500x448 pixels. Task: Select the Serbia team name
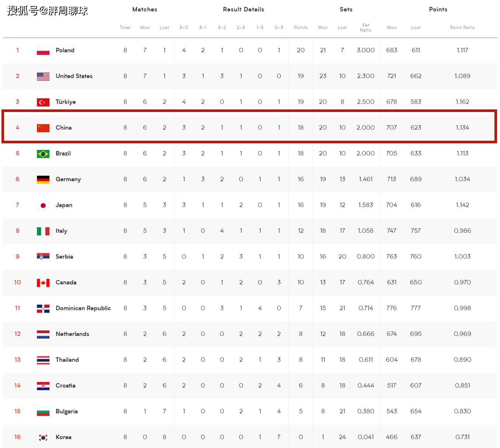tap(64, 256)
